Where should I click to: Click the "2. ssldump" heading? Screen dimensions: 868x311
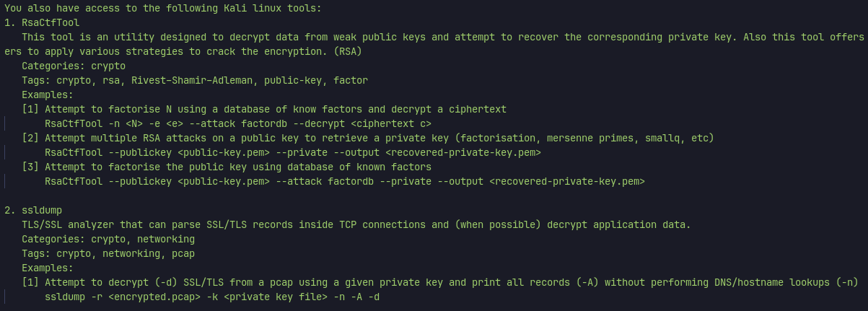pyautogui.click(x=33, y=210)
